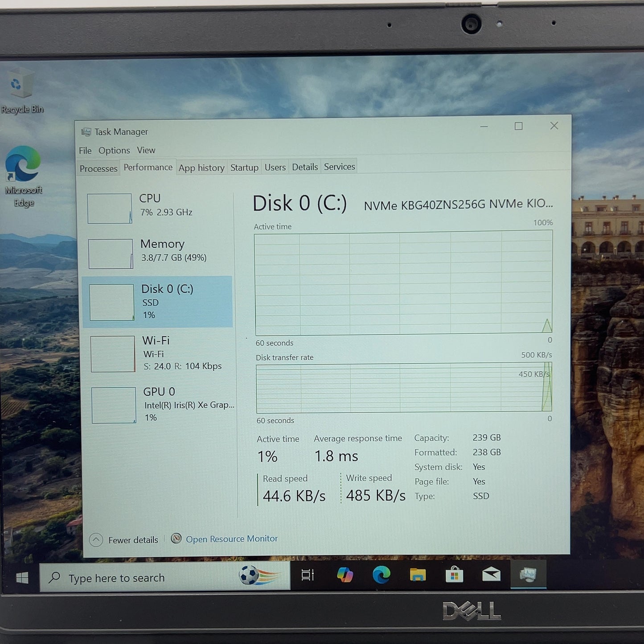This screenshot has height=644, width=644.
Task: Open the Details tab
Action: click(x=305, y=167)
